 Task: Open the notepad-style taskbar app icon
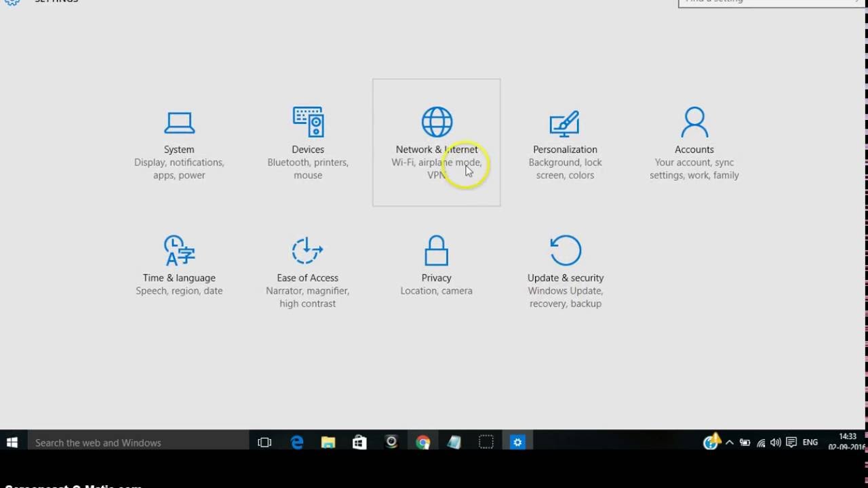point(454,443)
